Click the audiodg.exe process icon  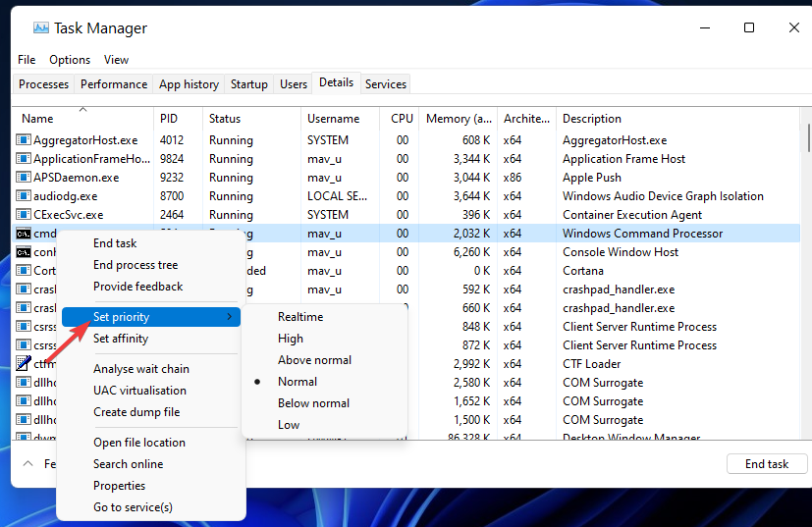(x=24, y=195)
